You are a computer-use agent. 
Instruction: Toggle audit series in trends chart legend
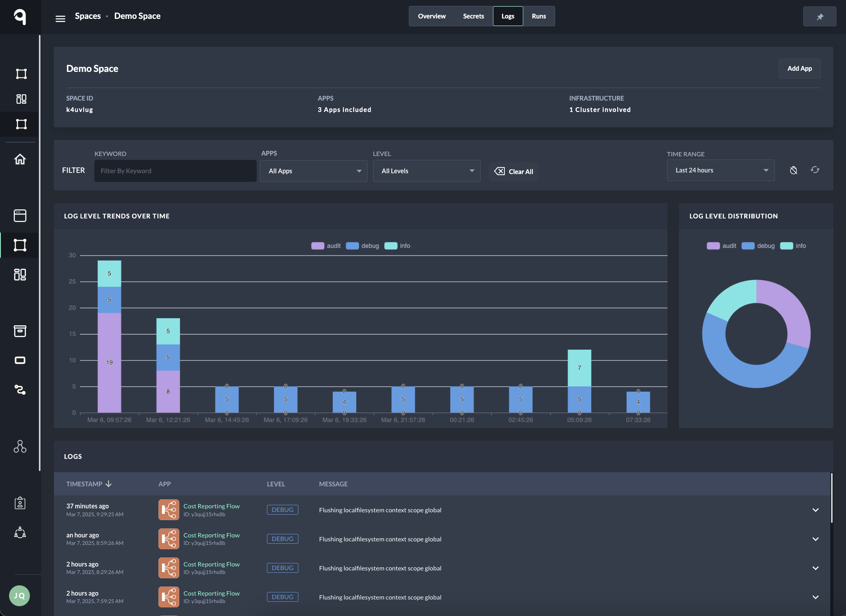click(326, 246)
